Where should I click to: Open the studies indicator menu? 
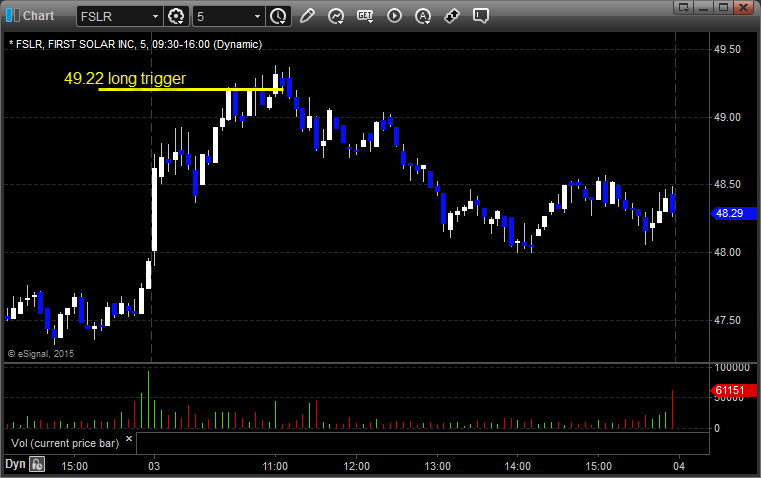tap(336, 16)
